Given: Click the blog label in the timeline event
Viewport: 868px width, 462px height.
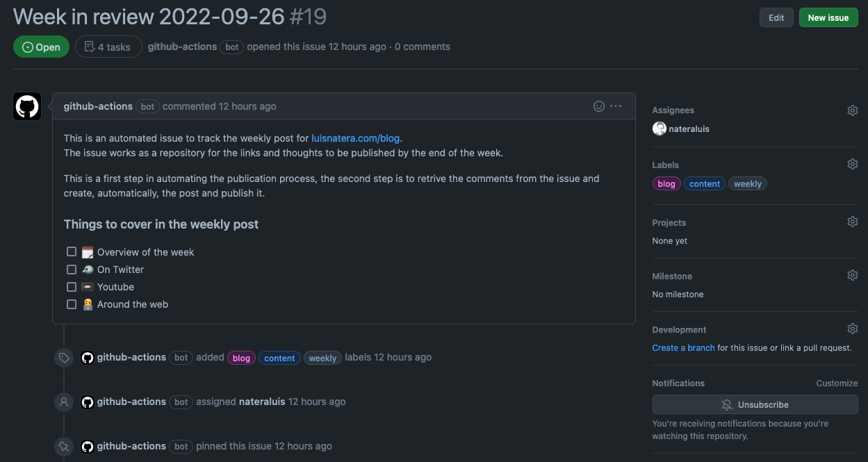Looking at the screenshot, I should tap(241, 358).
